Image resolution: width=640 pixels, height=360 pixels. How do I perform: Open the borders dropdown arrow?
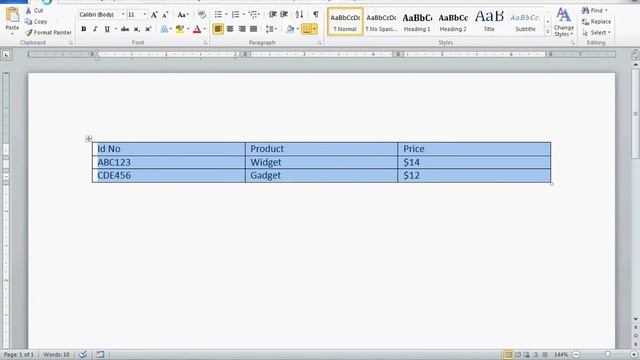(x=314, y=29)
